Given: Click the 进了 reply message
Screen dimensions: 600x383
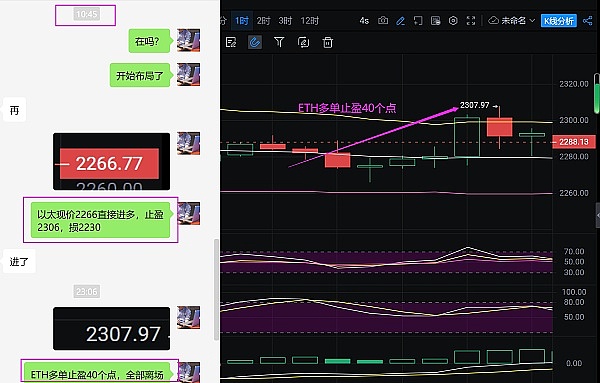Looking at the screenshot, I should click(19, 261).
